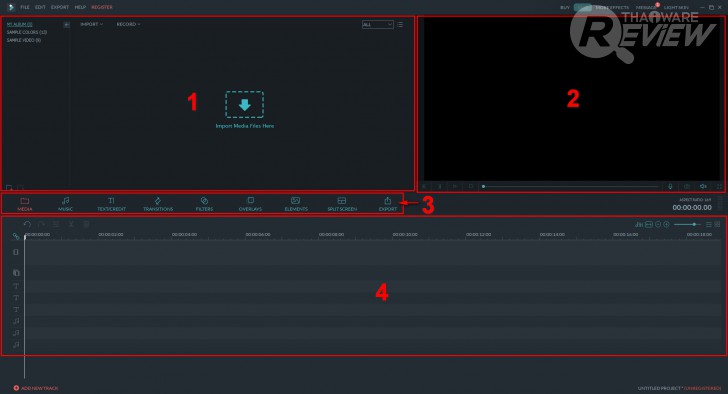Click the preview seek progress bar
This screenshot has width=728, height=394.
pyautogui.click(x=570, y=186)
